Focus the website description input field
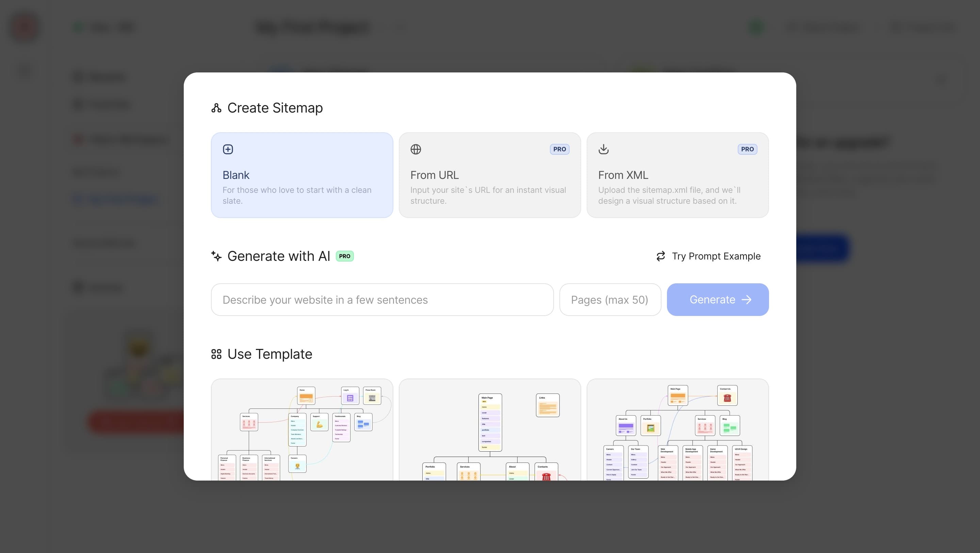Image resolution: width=980 pixels, height=553 pixels. pos(382,300)
